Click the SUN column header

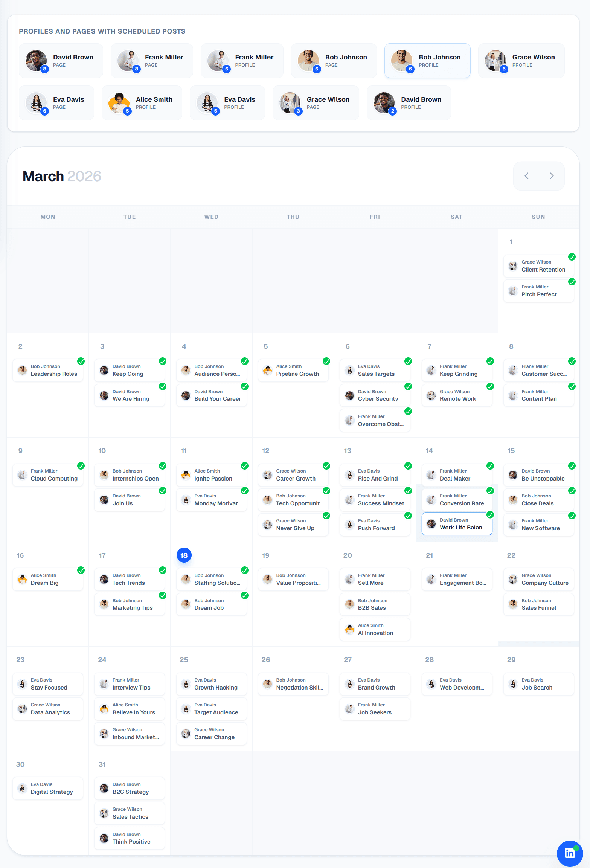click(538, 217)
